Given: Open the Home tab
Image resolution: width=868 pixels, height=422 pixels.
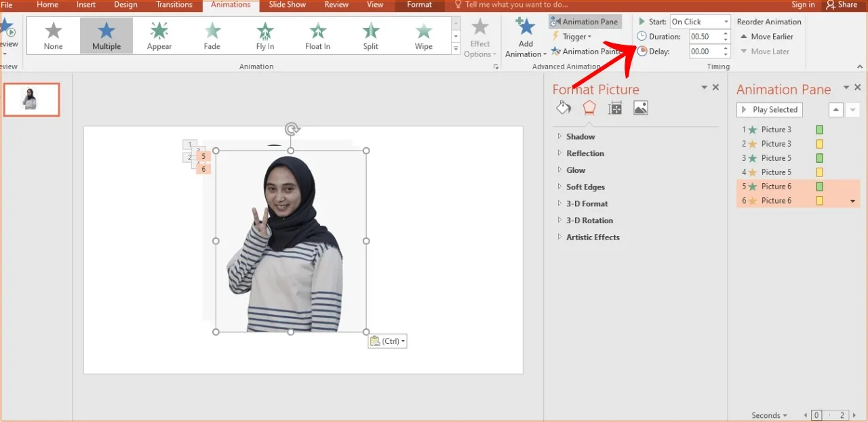Looking at the screenshot, I should (x=47, y=5).
